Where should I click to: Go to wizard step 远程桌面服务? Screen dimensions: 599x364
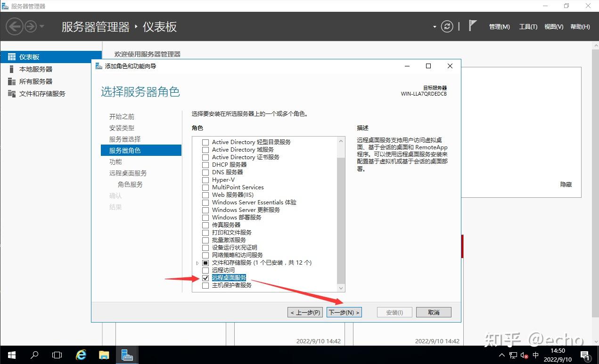[x=128, y=173]
